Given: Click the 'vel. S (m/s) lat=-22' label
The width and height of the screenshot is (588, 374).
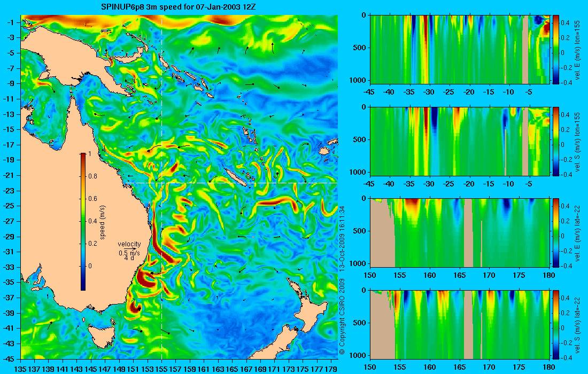Looking at the screenshot, I should point(577,324).
